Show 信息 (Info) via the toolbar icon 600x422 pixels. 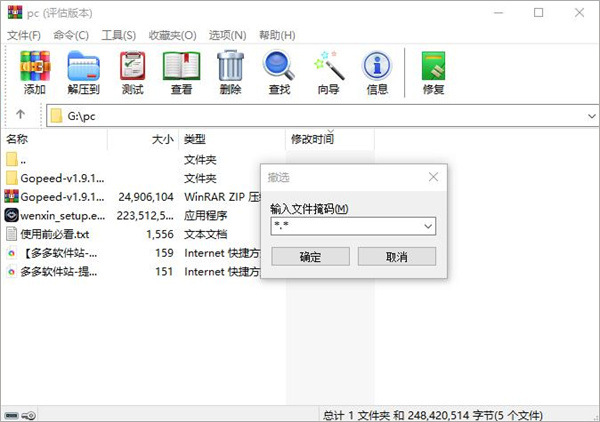pyautogui.click(x=377, y=66)
